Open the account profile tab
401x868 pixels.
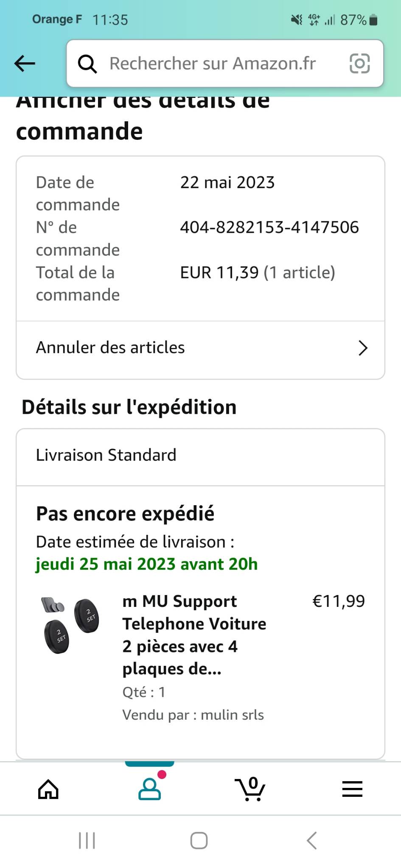[x=150, y=789]
